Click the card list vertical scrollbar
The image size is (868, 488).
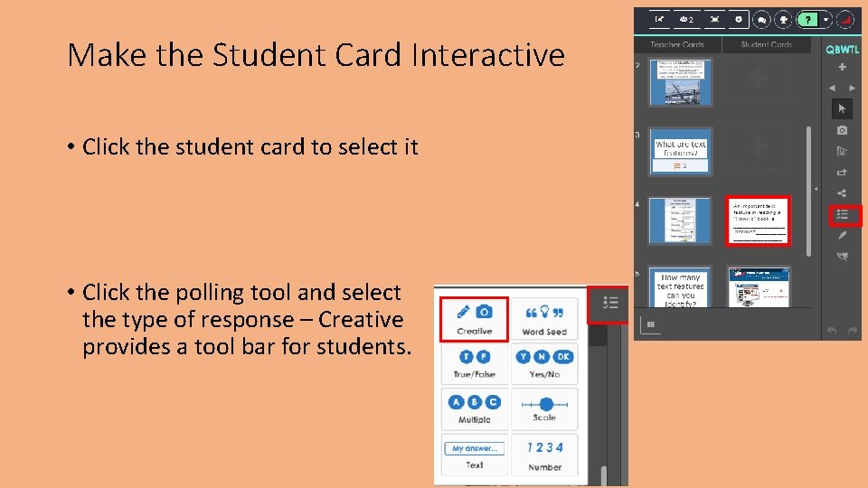click(808, 191)
